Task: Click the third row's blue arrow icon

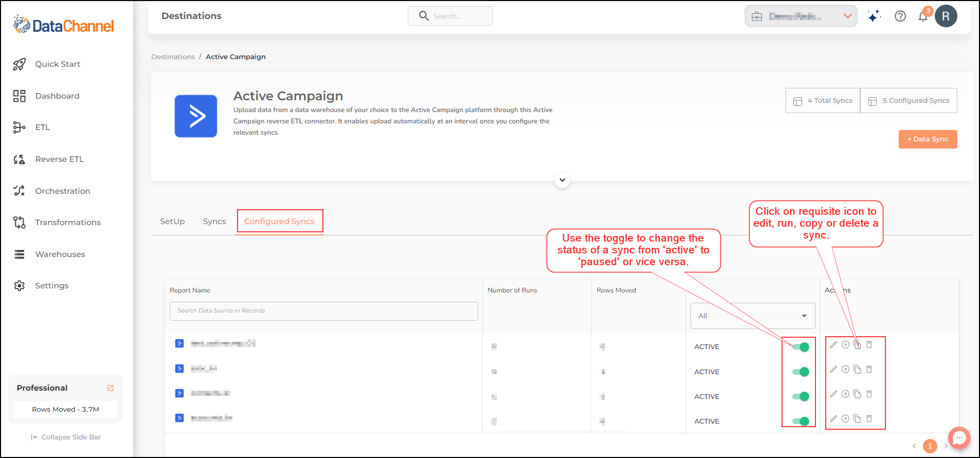Action: click(x=179, y=393)
